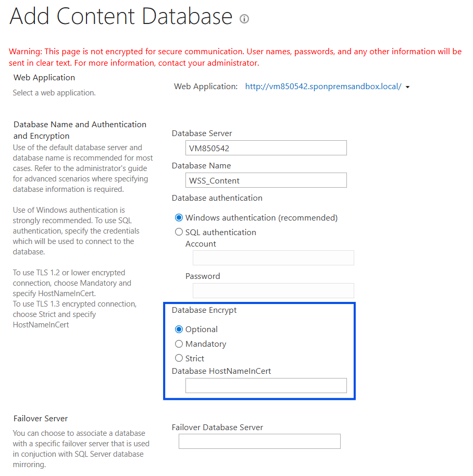Click the Password input box

[x=273, y=290]
